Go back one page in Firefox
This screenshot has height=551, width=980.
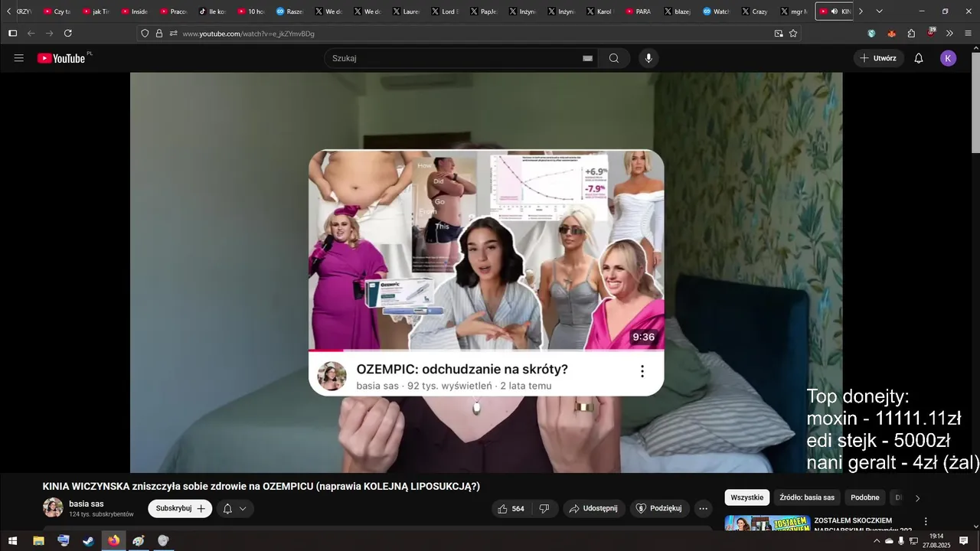point(31,34)
